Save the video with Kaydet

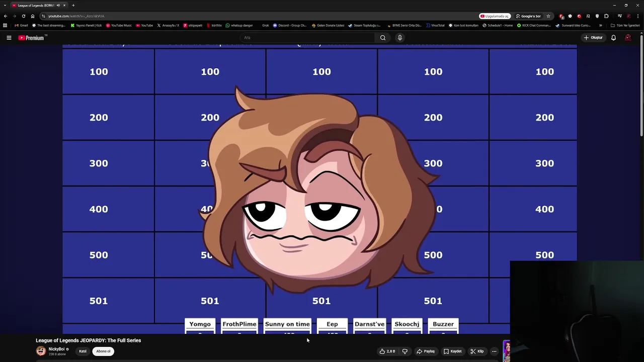(x=453, y=351)
